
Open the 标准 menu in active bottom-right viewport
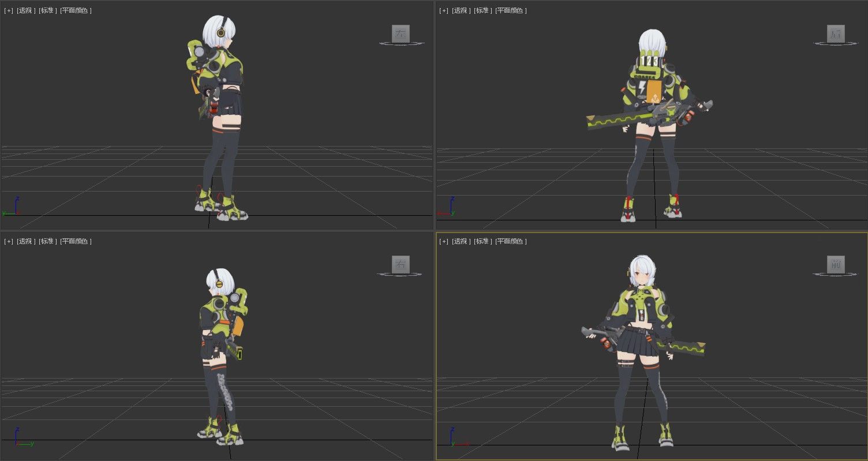click(483, 241)
